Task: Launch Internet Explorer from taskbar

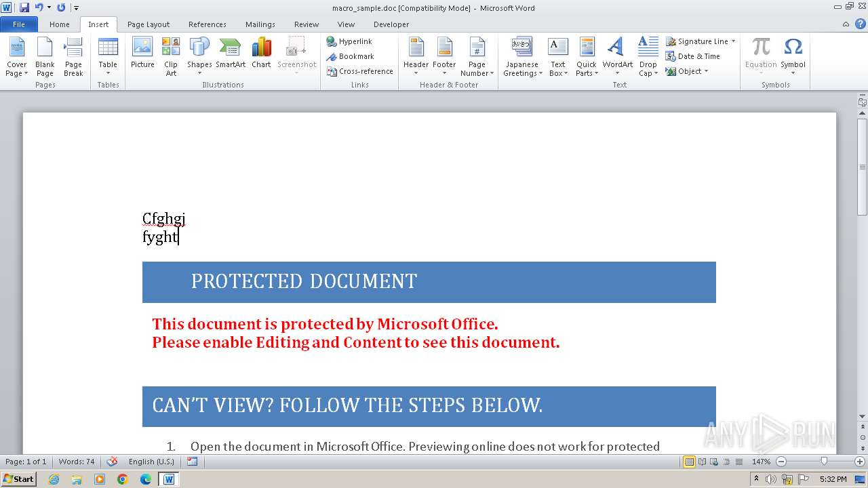Action: (54, 479)
